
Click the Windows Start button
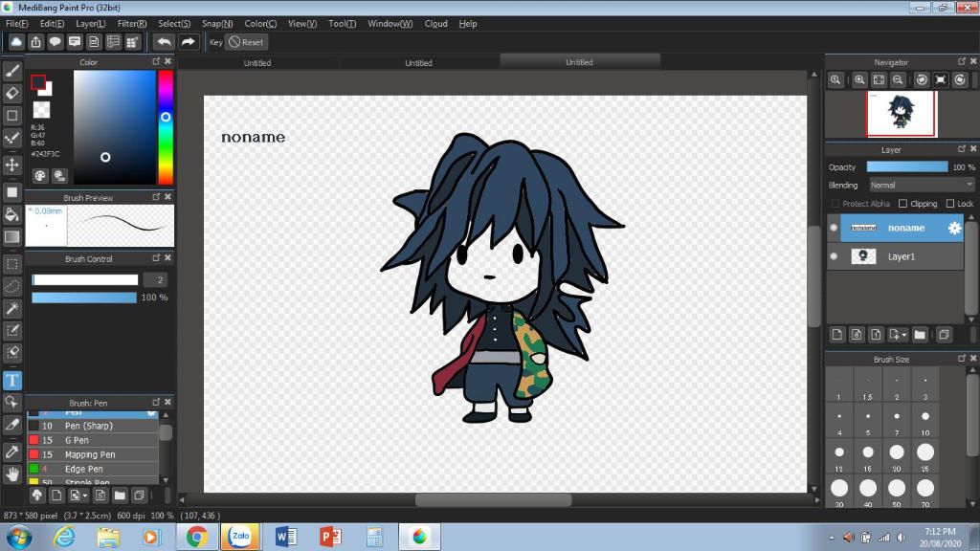pyautogui.click(x=19, y=537)
